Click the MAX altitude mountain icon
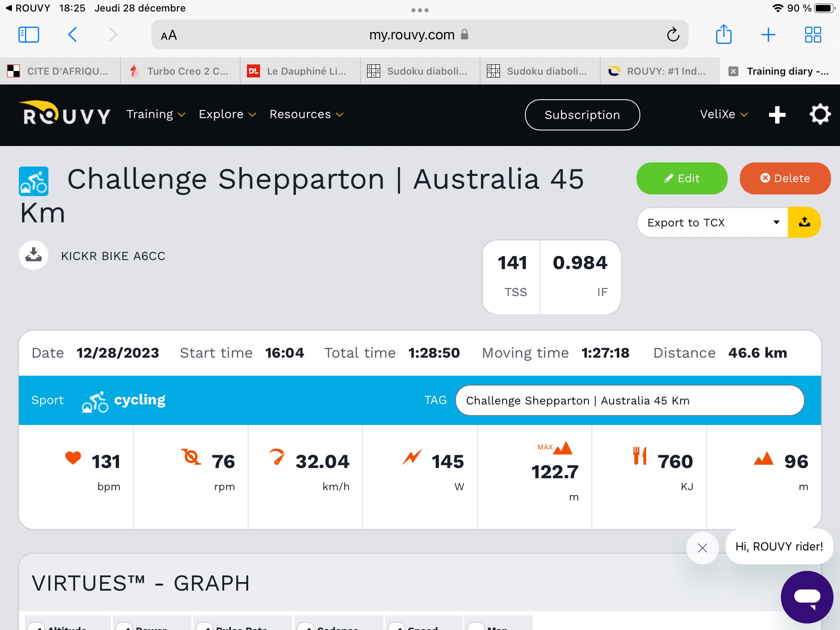840x630 pixels. point(555,447)
